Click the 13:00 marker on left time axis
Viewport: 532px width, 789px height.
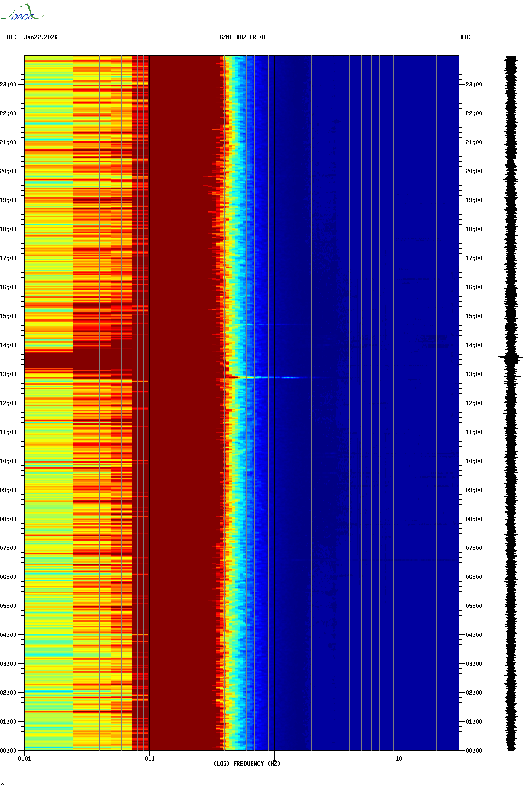(8, 374)
